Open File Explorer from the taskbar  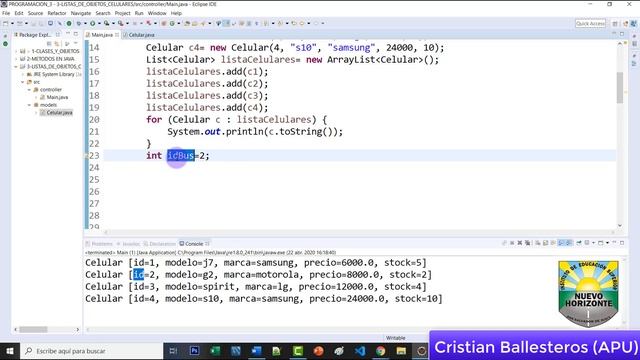coord(401,351)
